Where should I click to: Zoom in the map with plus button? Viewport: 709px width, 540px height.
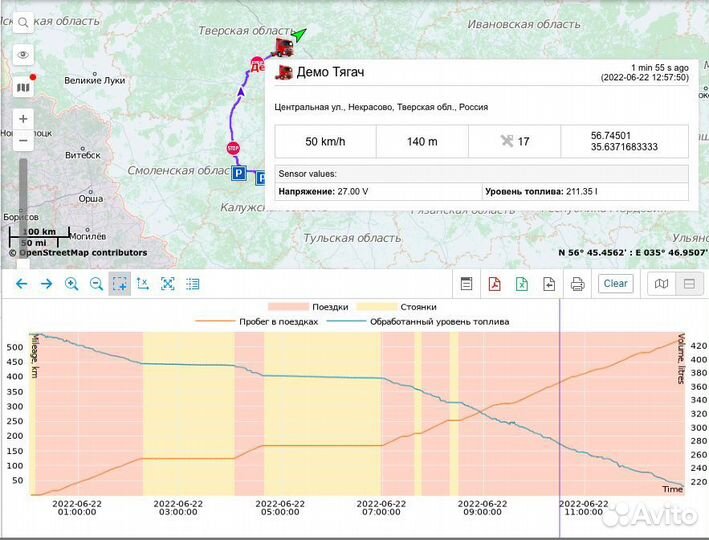23,118
